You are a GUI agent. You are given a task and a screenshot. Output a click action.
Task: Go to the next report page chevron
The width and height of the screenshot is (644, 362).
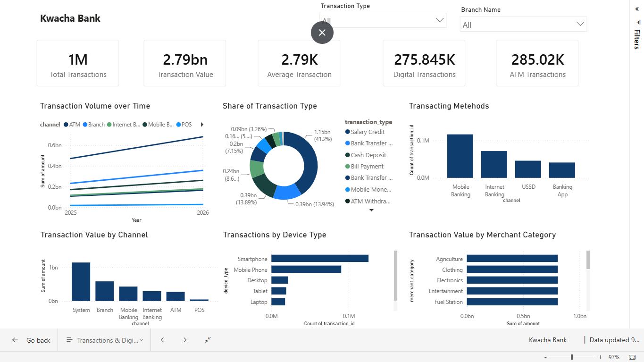[185, 340]
